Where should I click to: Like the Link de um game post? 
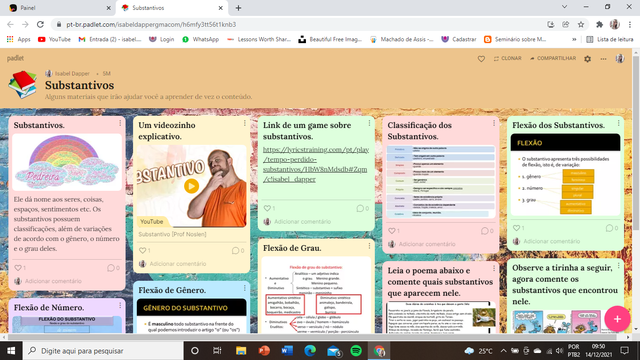tap(267, 208)
